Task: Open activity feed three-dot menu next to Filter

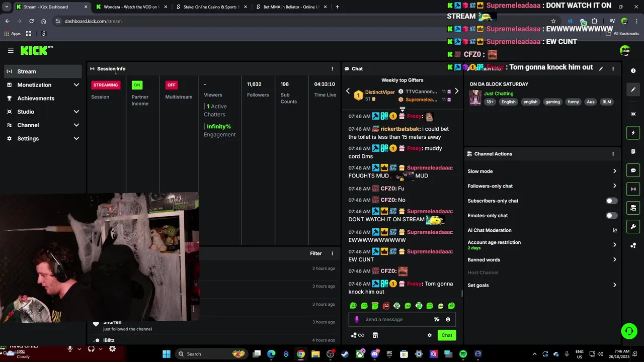Action: [x=332, y=253]
